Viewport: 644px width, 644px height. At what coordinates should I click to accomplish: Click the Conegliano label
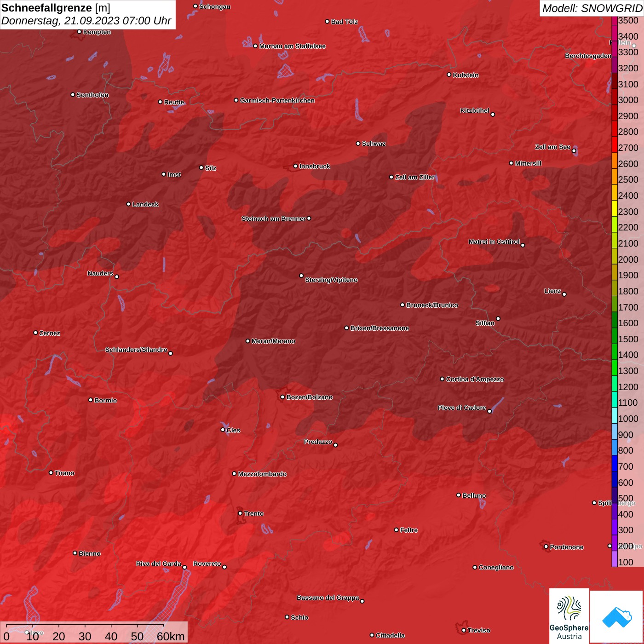pos(496,567)
